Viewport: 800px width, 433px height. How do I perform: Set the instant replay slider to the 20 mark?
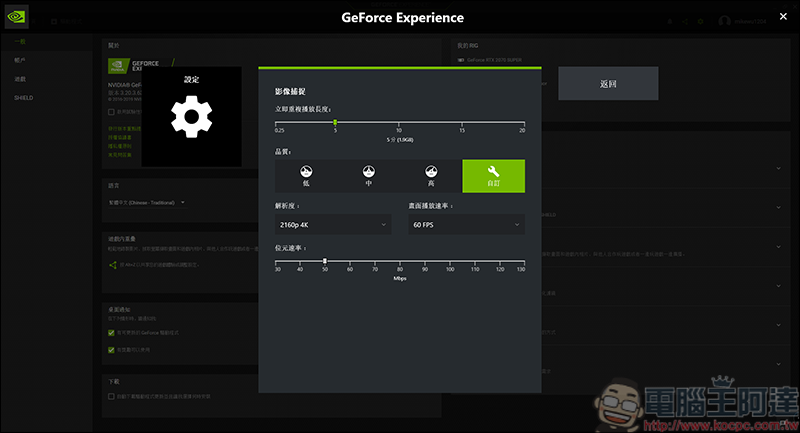click(524, 122)
